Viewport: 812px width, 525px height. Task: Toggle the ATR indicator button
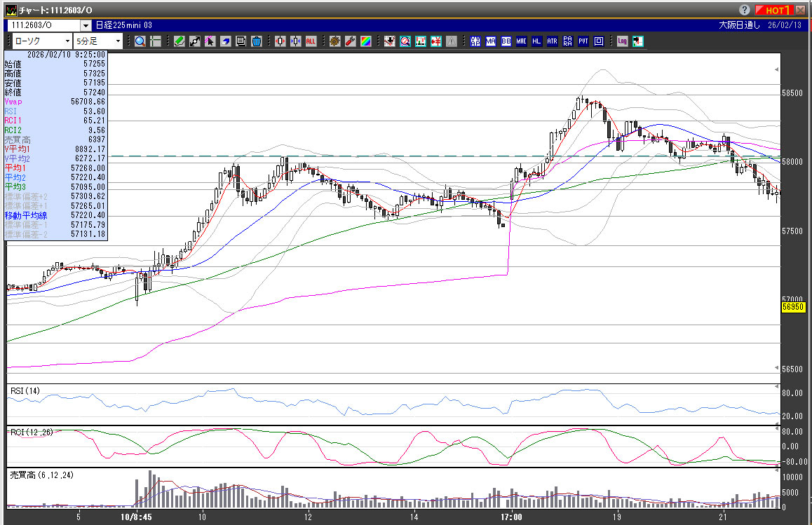552,41
